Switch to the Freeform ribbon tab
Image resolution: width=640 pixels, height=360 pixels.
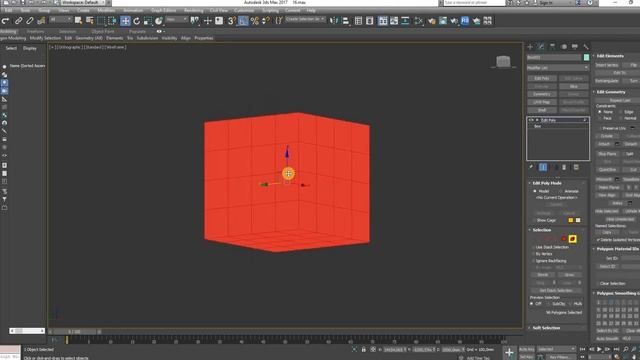[x=35, y=31]
